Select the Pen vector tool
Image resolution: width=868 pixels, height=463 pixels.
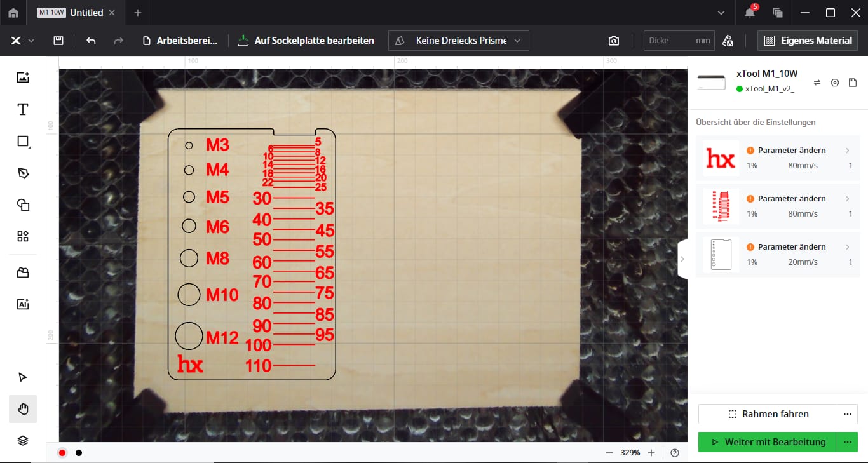click(23, 173)
